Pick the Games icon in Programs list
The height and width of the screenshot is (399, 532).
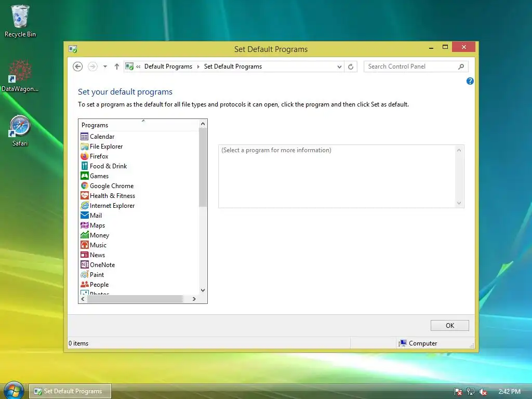(x=85, y=176)
